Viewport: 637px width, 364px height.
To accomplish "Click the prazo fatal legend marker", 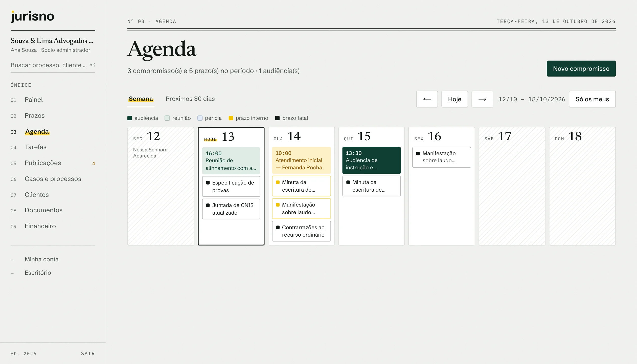I will click(277, 118).
